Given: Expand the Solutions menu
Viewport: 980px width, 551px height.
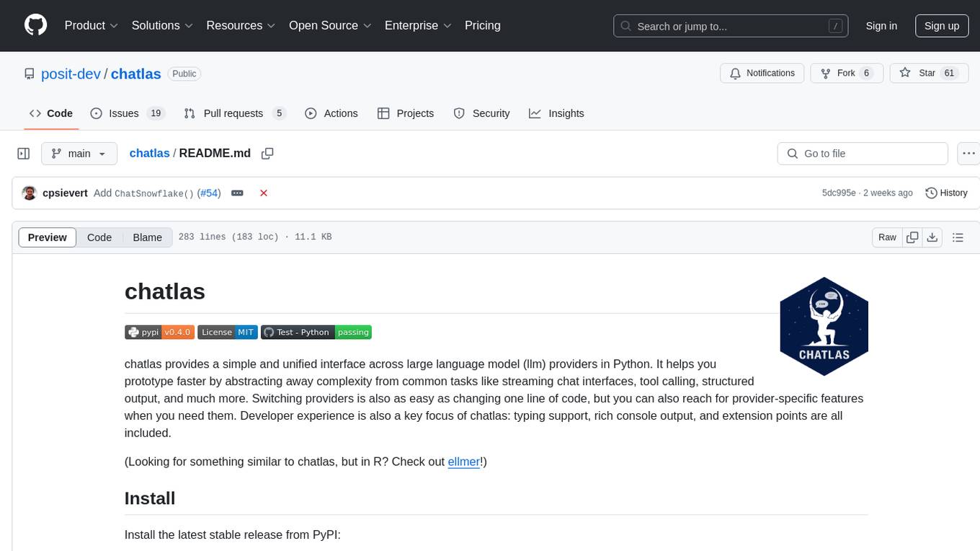Looking at the screenshot, I should point(162,25).
